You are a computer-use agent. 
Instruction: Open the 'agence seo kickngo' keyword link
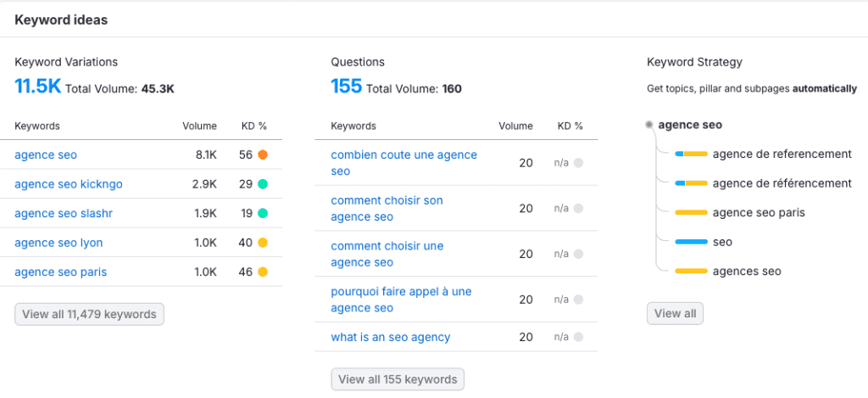(x=69, y=184)
